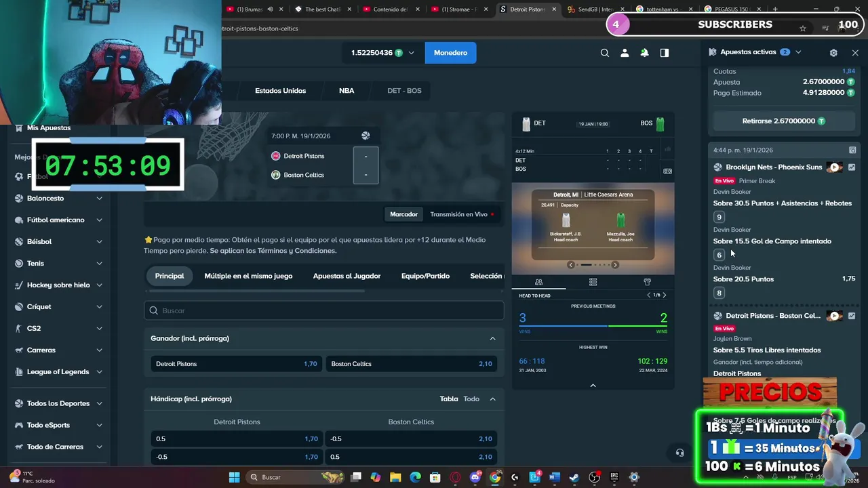This screenshot has height=488, width=868.
Task: Show previous head-to-head stat page
Action: 648,295
